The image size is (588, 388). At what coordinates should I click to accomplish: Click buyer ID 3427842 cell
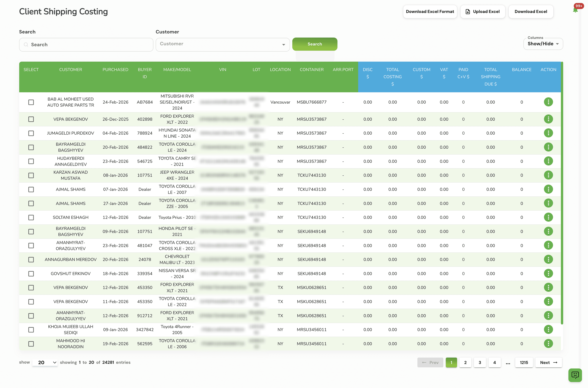[x=145, y=330]
